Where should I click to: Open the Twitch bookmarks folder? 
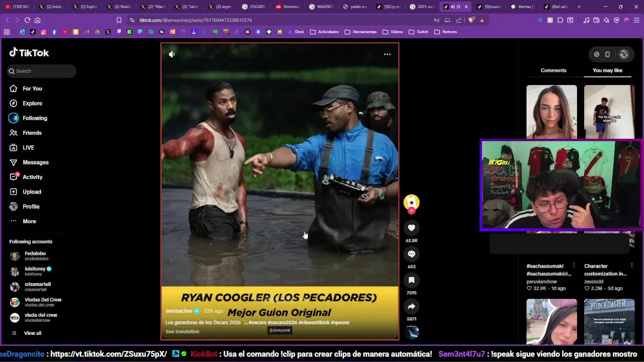[419, 32]
